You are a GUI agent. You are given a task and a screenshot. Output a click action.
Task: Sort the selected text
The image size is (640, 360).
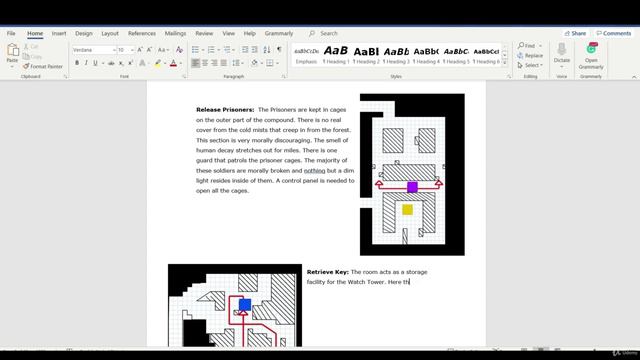pyautogui.click(x=267, y=50)
